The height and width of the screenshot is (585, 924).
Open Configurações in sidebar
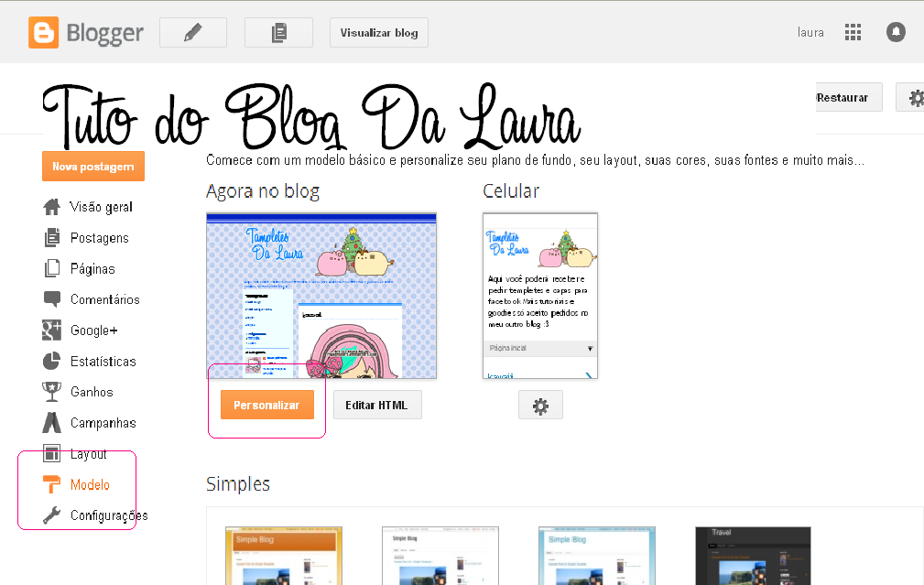tap(109, 515)
